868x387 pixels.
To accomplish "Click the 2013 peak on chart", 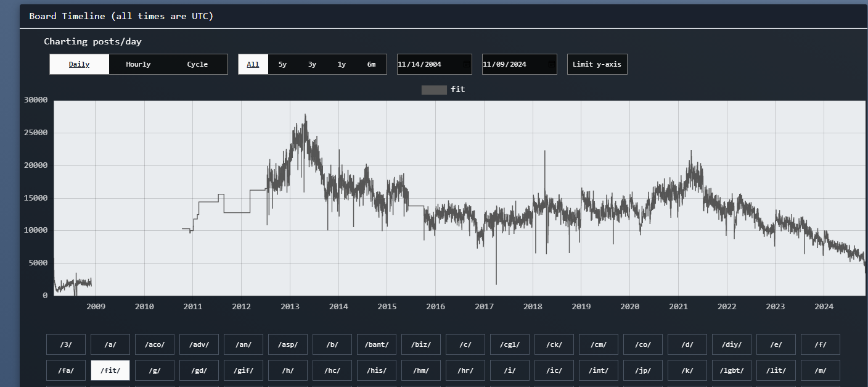I will click(305, 115).
